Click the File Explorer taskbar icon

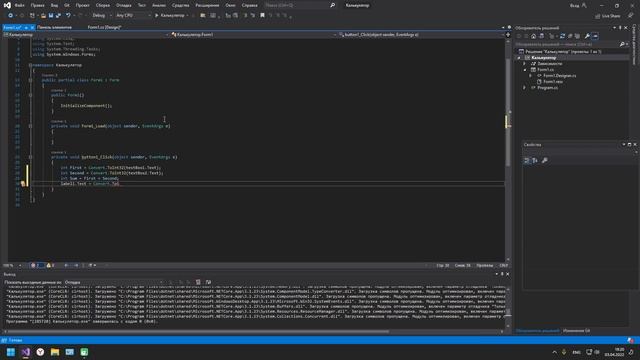[55, 352]
